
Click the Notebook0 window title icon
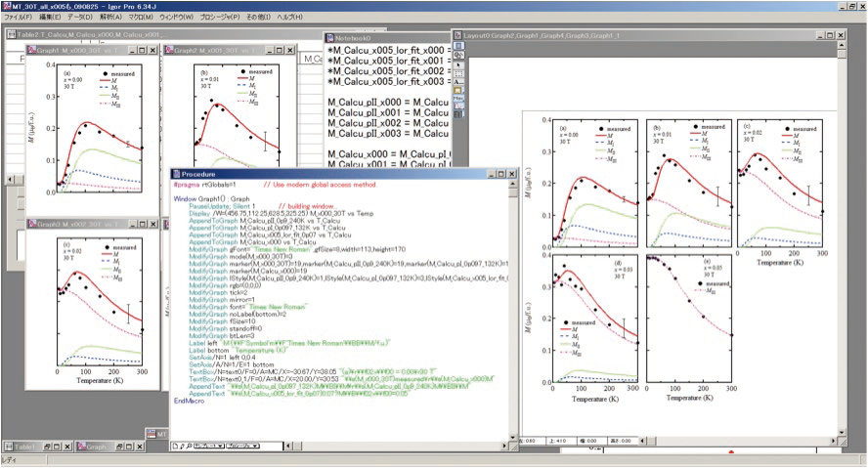[x=329, y=38]
